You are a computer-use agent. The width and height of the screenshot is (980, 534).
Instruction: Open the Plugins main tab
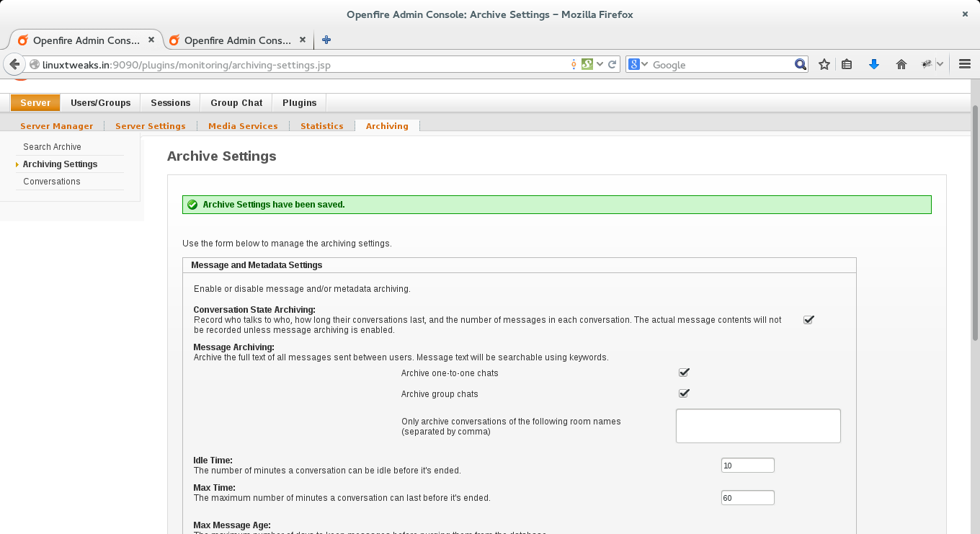coord(300,103)
